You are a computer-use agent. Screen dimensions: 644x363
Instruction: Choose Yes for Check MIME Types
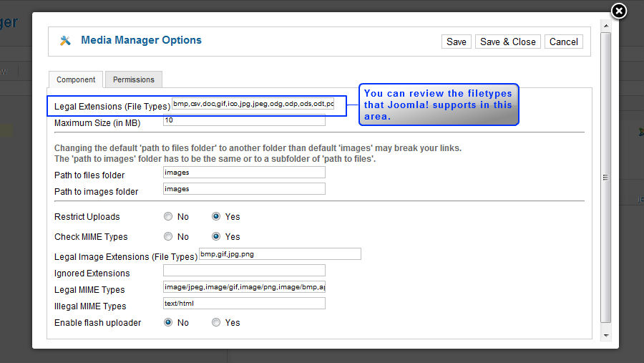pos(216,236)
